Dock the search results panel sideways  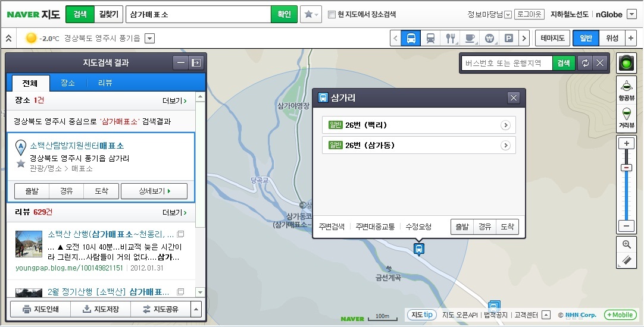(196, 63)
